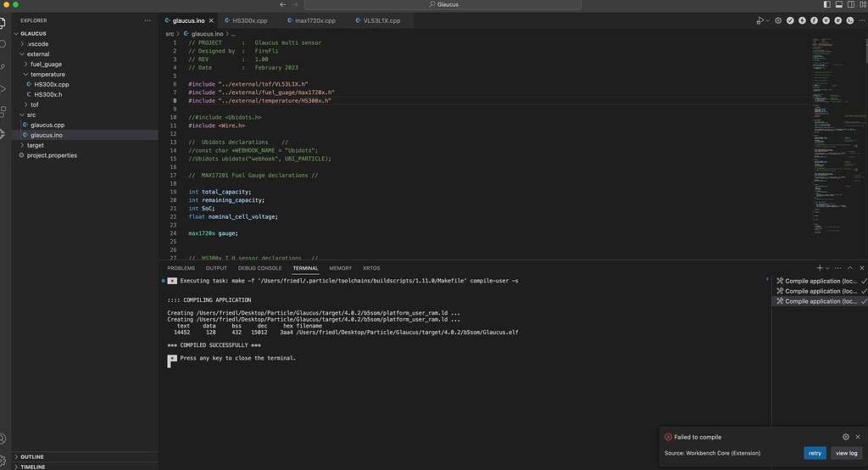This screenshot has width=868, height=470.
Task: Open the Source Control sidebar view
Action: pyautogui.click(x=3, y=66)
